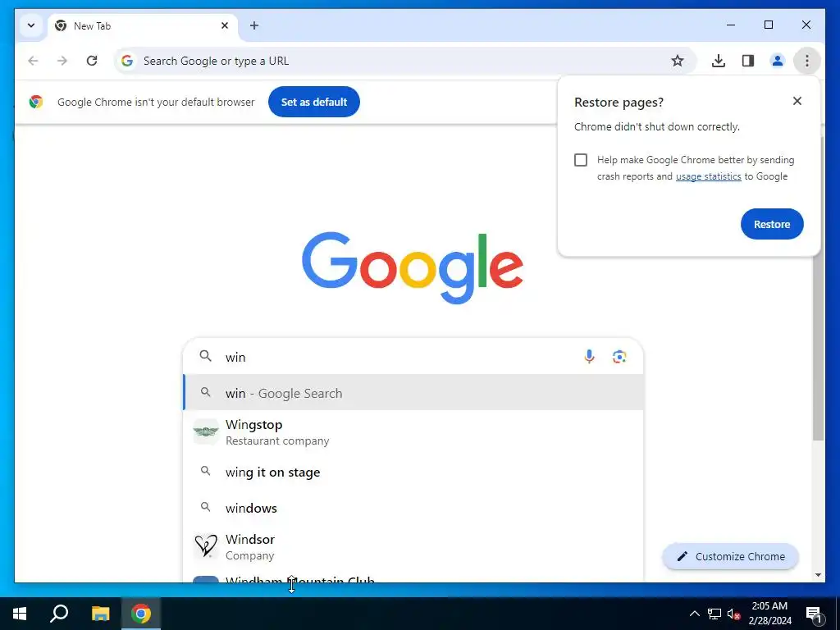840x630 pixels.
Task: Open the usage statistics link
Action: click(708, 176)
